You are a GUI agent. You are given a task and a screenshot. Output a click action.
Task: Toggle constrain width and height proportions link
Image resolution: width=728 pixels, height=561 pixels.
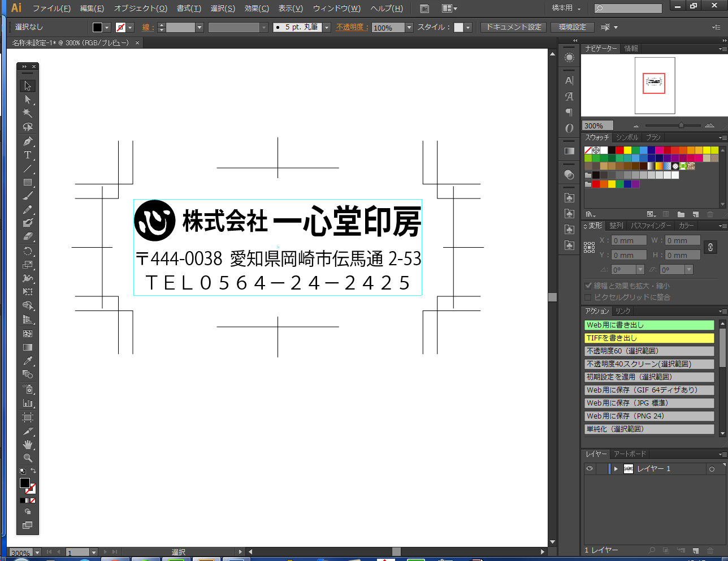(710, 247)
